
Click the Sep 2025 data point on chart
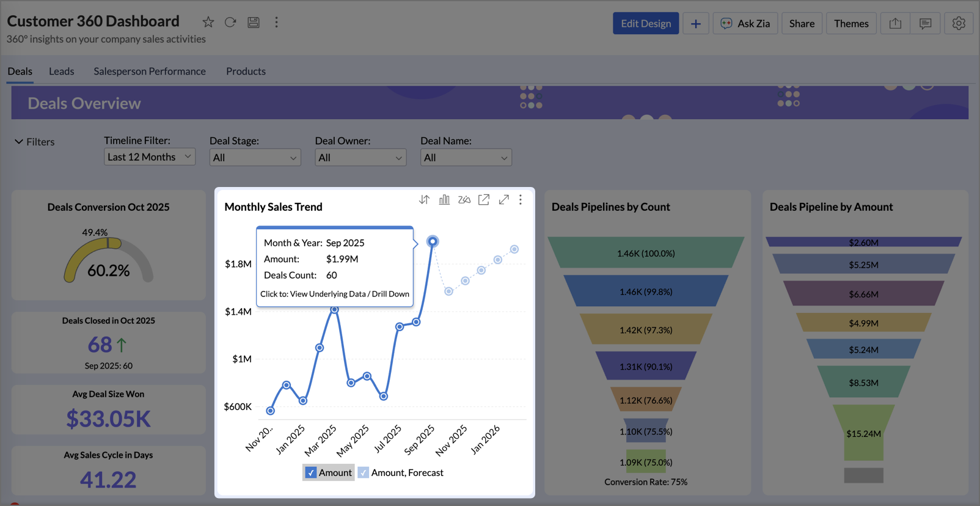pos(433,241)
